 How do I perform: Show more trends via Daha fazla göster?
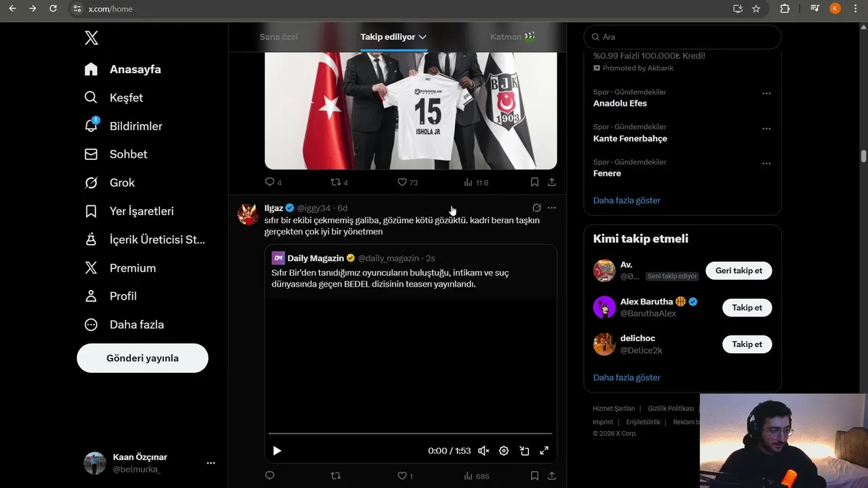pyautogui.click(x=627, y=200)
